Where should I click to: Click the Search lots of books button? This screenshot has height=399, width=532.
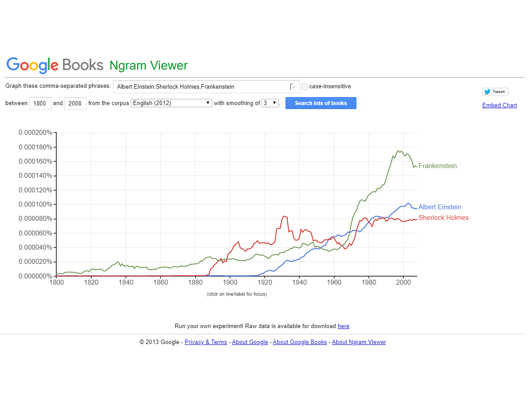321,103
